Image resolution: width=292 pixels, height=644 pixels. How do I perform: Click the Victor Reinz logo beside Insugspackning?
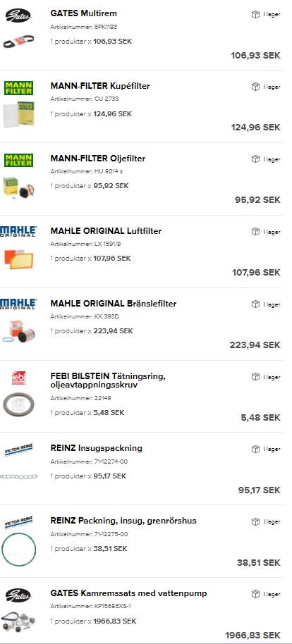click(x=18, y=450)
